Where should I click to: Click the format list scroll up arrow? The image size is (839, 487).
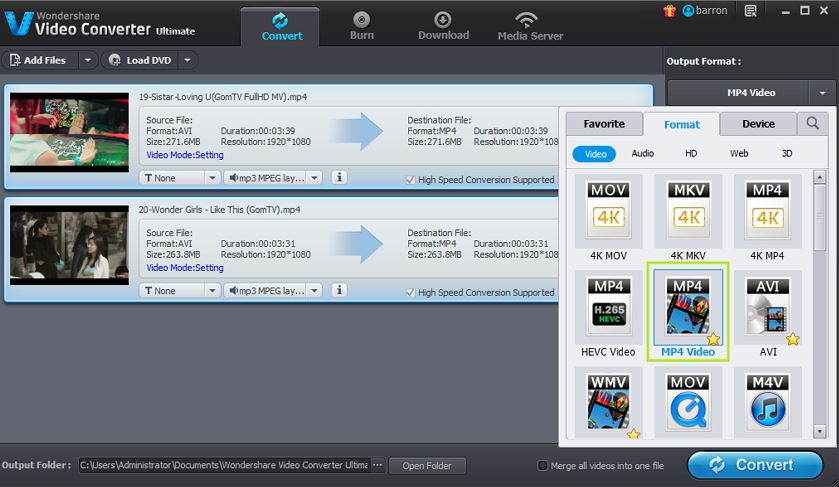click(819, 177)
